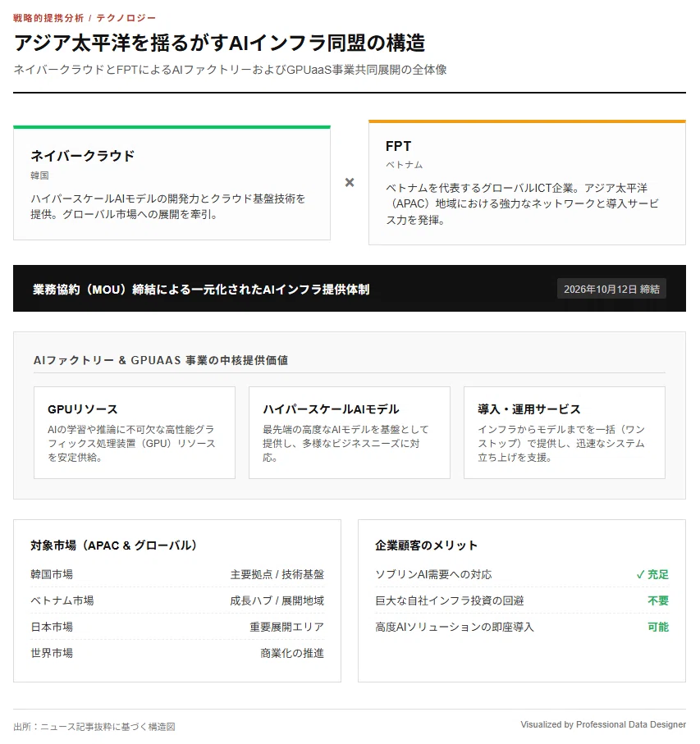Select the 導入・運用サービス card title
700x744 pixels.
click(x=528, y=409)
